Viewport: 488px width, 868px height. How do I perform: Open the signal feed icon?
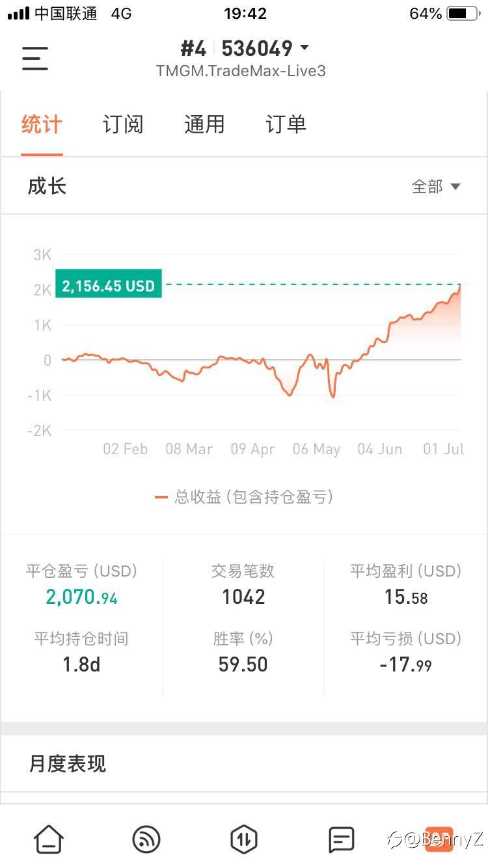(146, 839)
